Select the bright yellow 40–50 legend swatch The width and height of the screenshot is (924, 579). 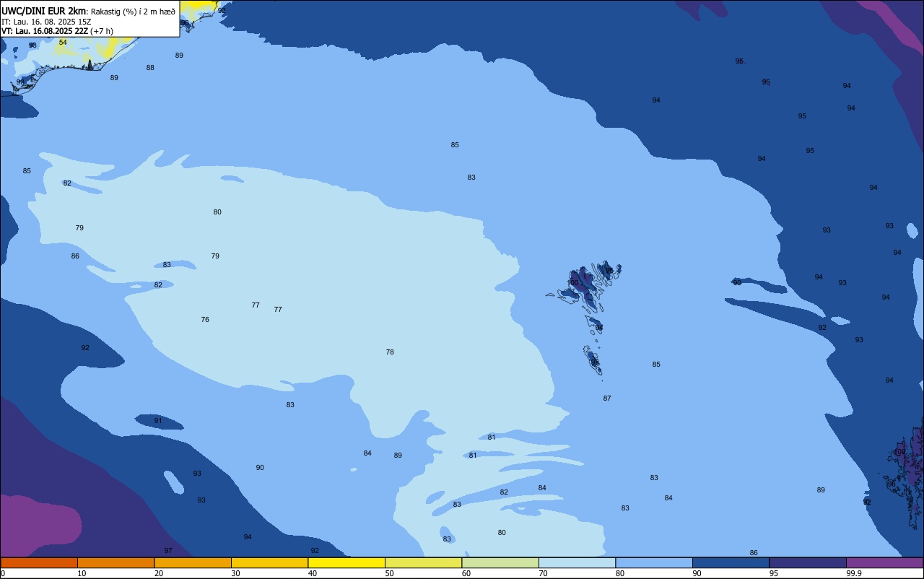346,562
